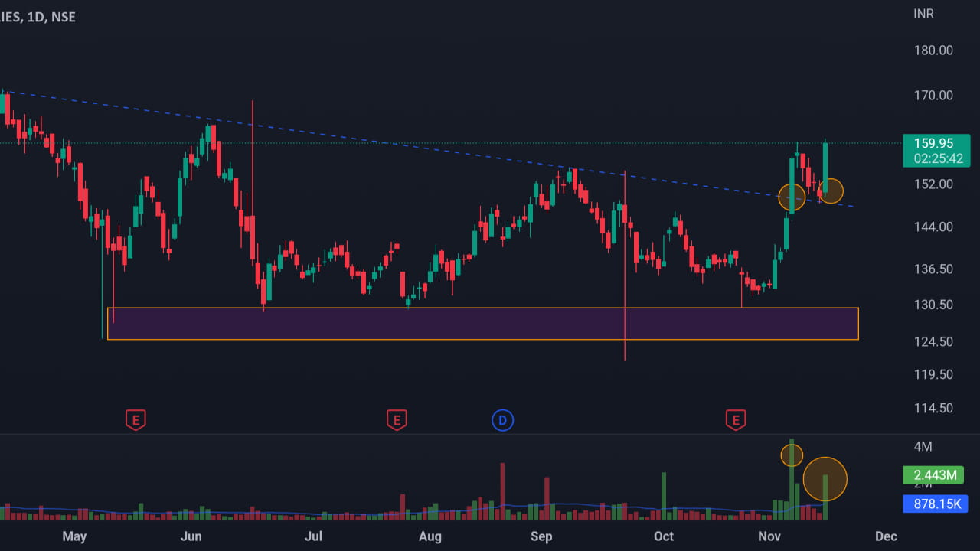Click the green last price label 159.95

[935, 143]
